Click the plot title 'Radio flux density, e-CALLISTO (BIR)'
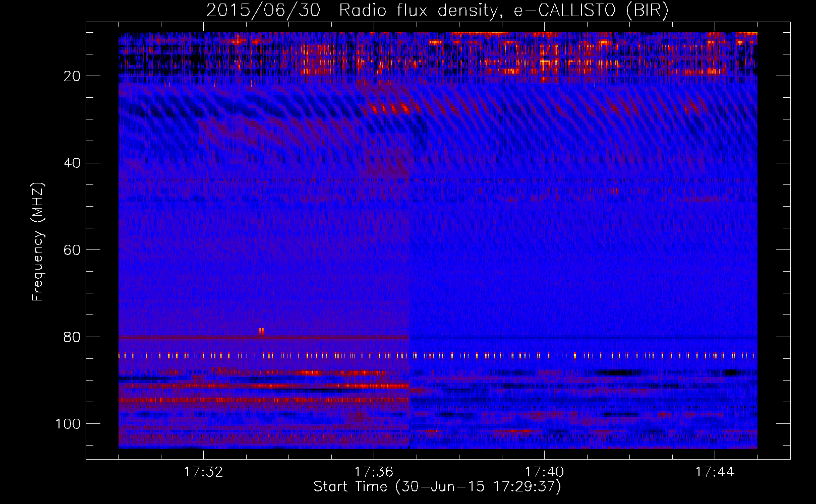Screen dimensions: 816x504 pos(503,11)
